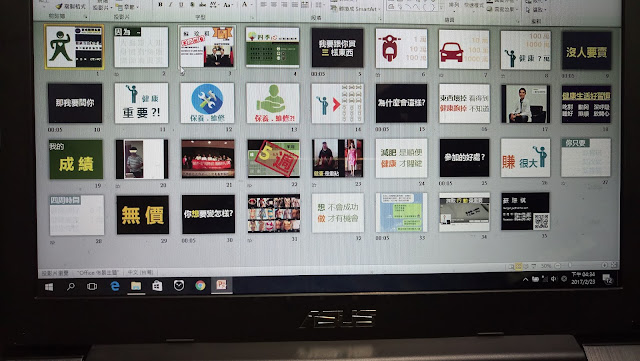Launch Google Chrome from taskbar
The height and width of the screenshot is (361, 640).
click(200, 285)
